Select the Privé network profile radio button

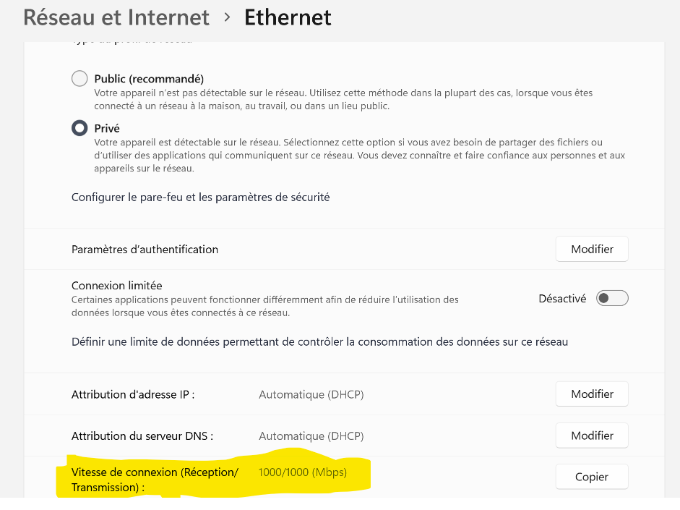pyautogui.click(x=80, y=128)
